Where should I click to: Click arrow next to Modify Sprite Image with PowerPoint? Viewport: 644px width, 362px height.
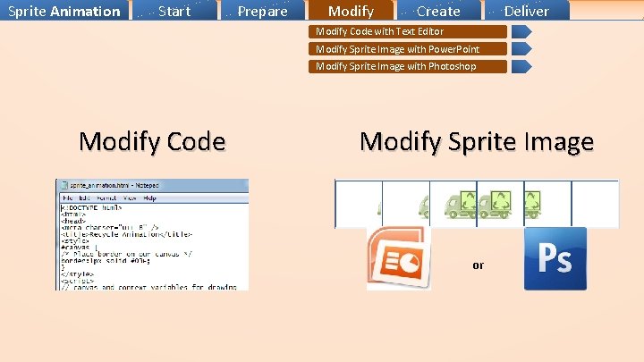click(521, 49)
